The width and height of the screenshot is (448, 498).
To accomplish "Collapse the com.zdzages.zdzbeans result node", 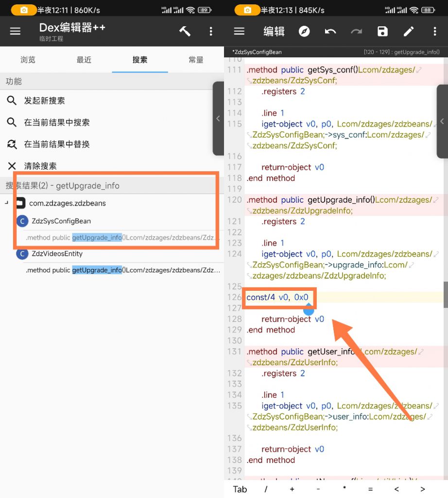I will click(6, 202).
